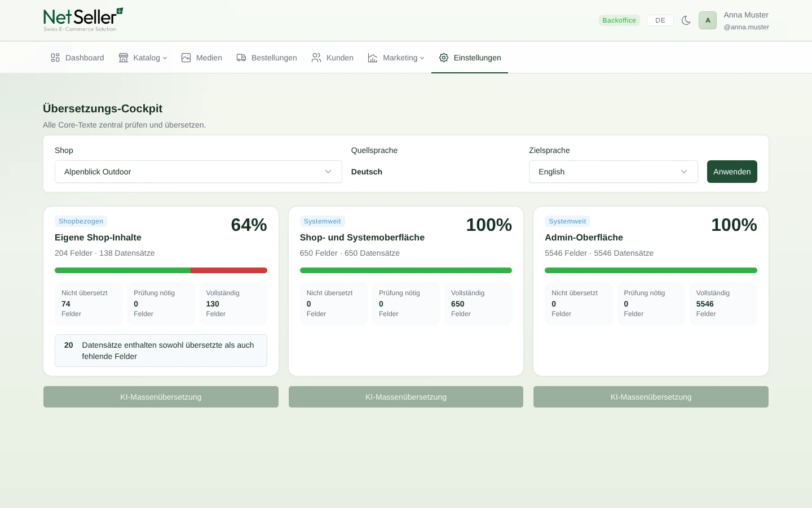Click the Bestellungen truck icon
Image resolution: width=812 pixels, height=508 pixels.
pyautogui.click(x=241, y=58)
